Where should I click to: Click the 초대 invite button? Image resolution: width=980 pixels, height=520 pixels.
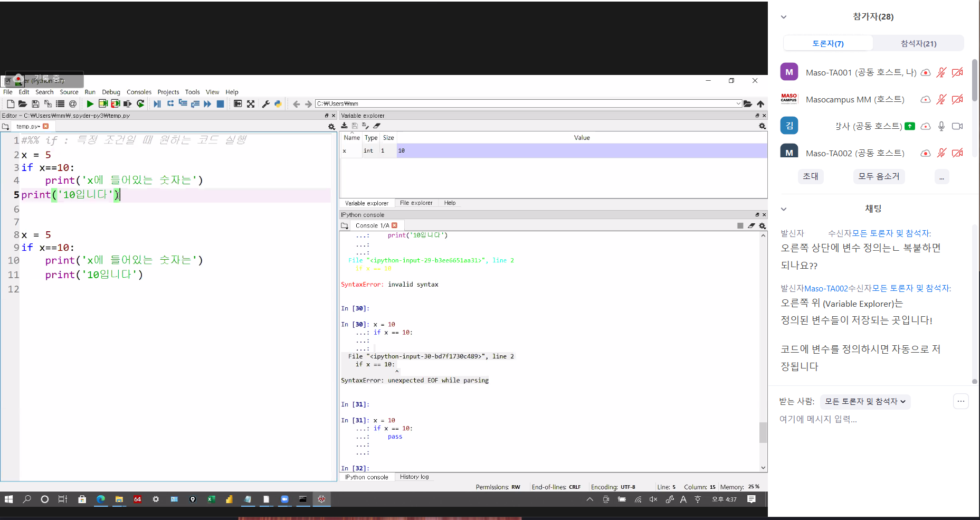[810, 176]
